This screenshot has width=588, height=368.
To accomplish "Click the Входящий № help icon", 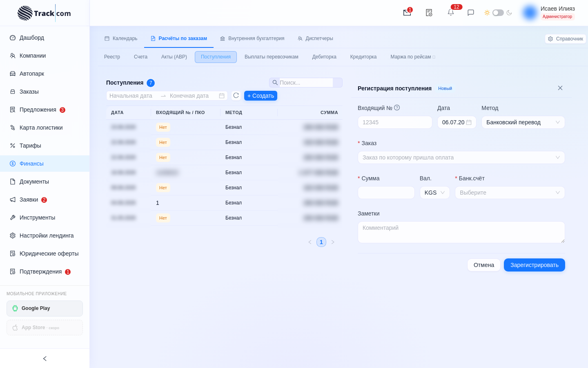I will pyautogui.click(x=397, y=108).
